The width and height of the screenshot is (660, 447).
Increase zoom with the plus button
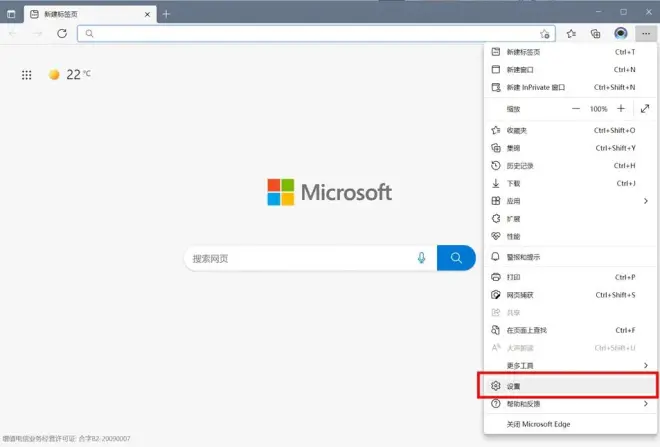click(x=621, y=109)
